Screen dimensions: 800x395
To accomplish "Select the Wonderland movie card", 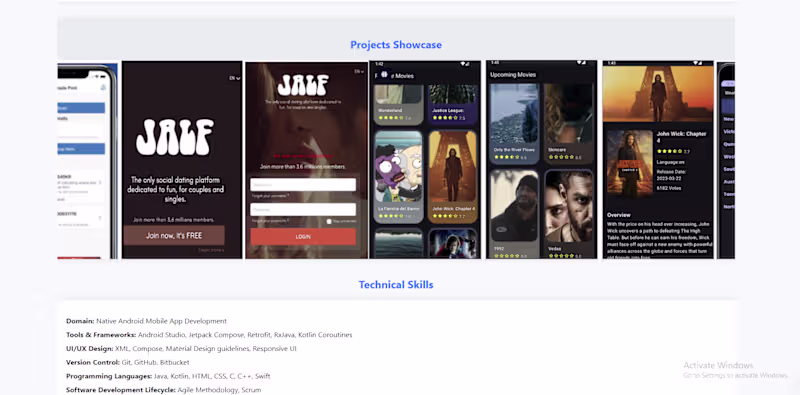I will pyautogui.click(x=398, y=105).
